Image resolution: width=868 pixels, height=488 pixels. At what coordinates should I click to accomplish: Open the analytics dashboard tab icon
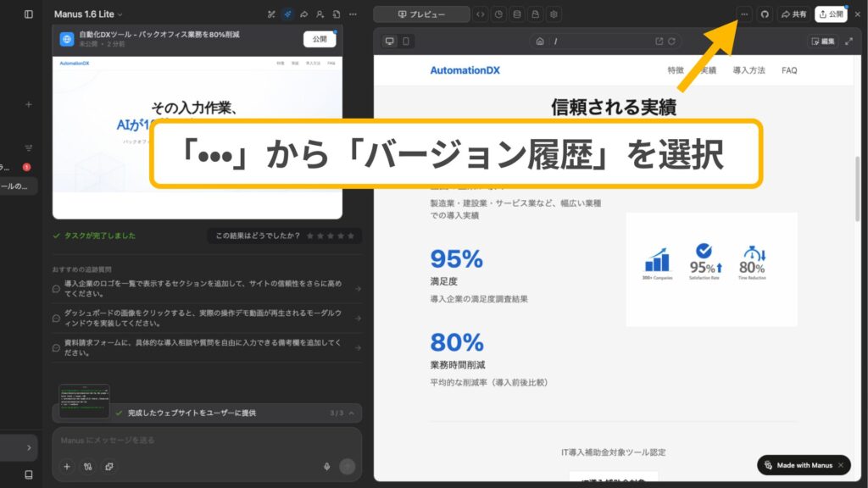tap(498, 14)
